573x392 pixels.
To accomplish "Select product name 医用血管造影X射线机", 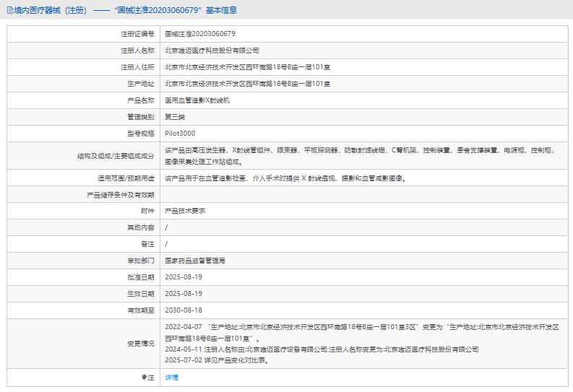I will [197, 100].
